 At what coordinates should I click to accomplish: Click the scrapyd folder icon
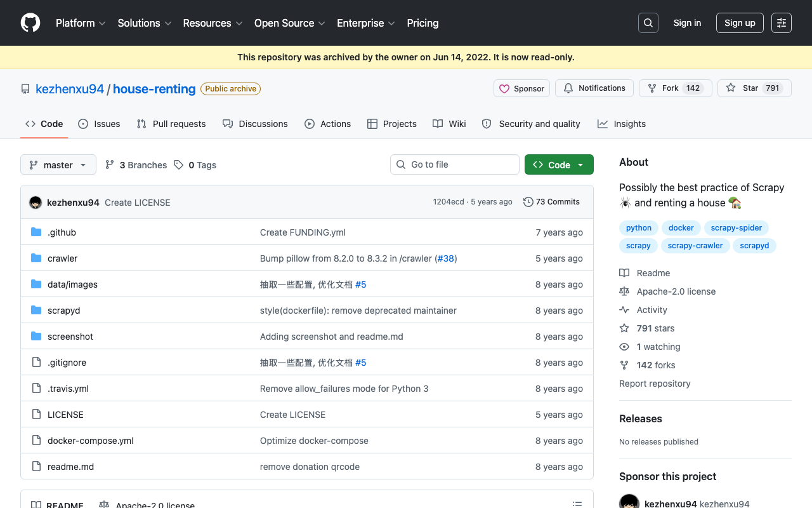click(36, 311)
